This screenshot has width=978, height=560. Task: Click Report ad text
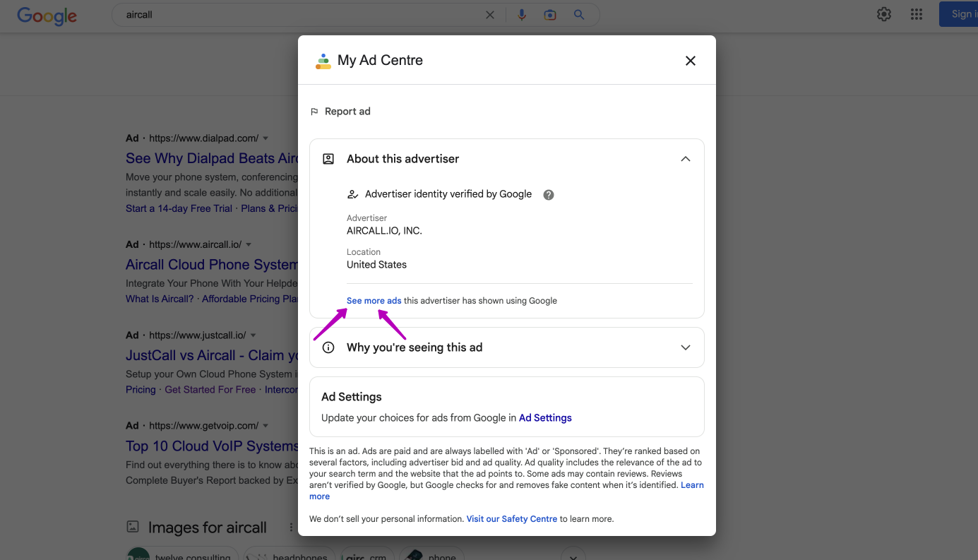(347, 112)
